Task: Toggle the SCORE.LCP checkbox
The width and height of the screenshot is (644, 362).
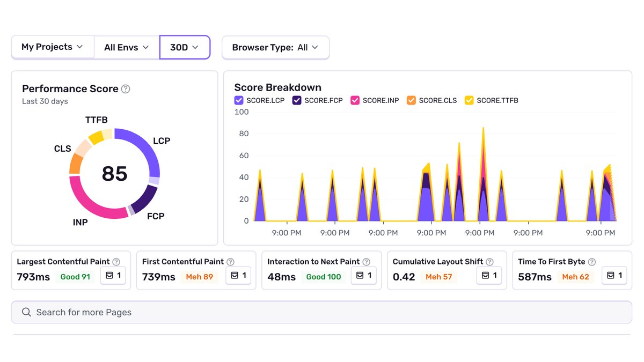Action: tap(239, 100)
